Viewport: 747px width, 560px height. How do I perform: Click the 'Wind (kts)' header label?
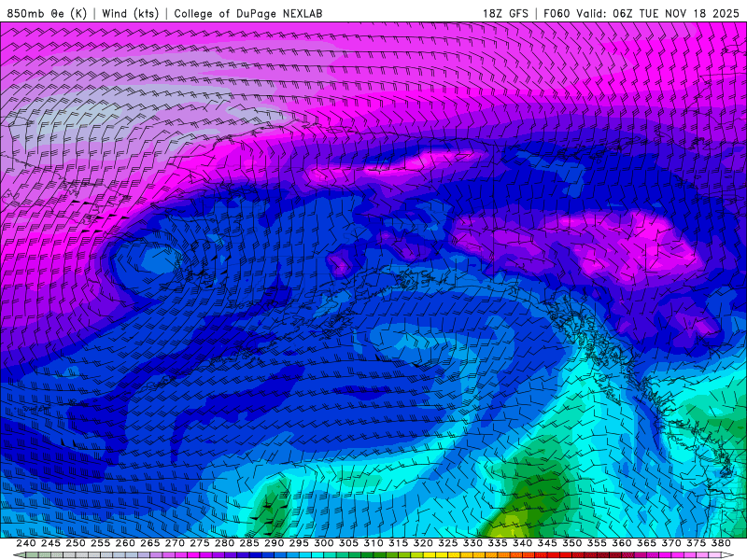click(130, 13)
